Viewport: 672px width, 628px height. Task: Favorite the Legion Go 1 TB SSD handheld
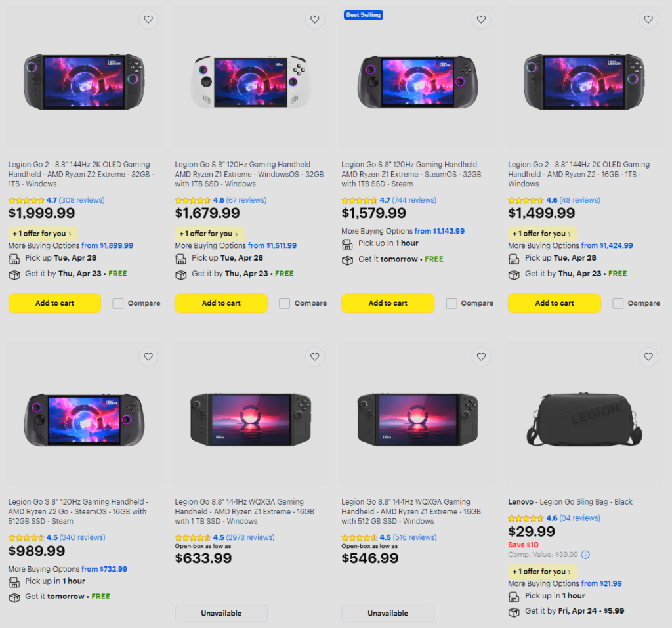315,357
